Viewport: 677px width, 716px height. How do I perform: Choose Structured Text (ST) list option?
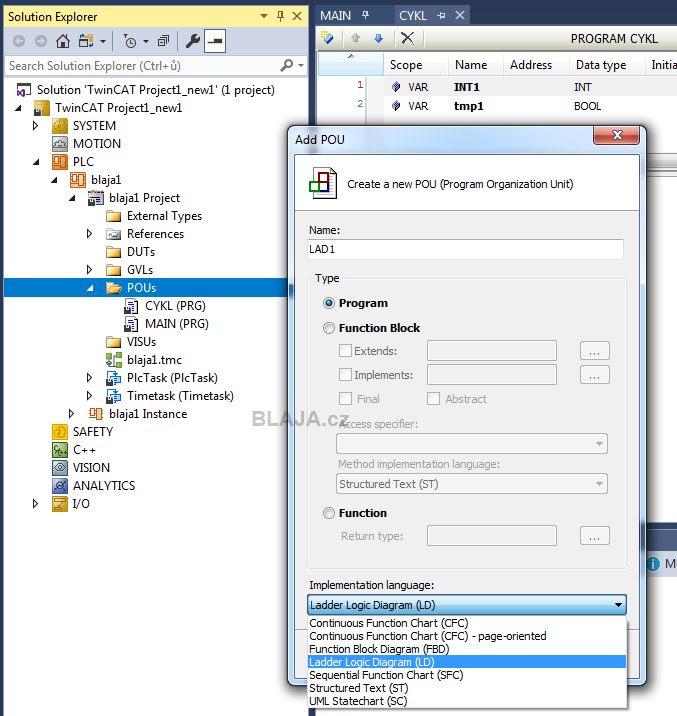point(467,688)
